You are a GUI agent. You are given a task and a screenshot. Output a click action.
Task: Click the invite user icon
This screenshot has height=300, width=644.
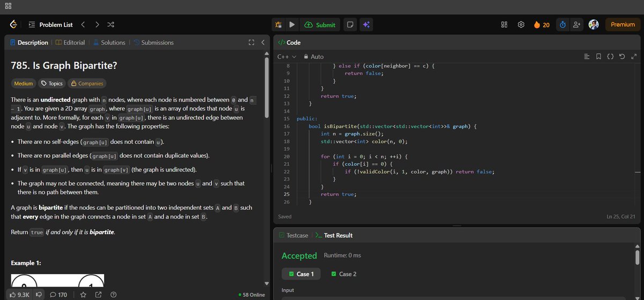click(577, 25)
